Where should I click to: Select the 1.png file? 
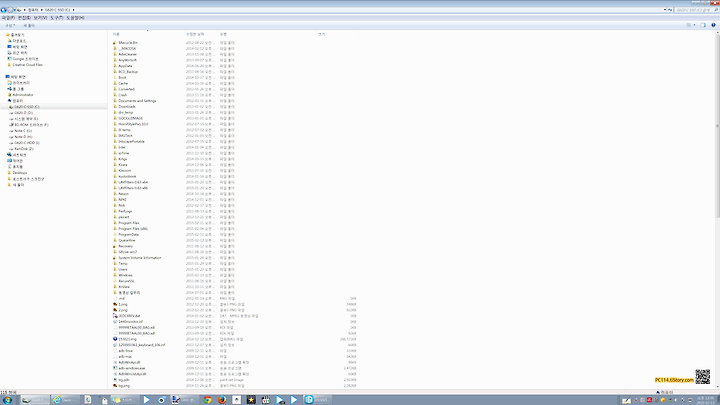(x=123, y=304)
